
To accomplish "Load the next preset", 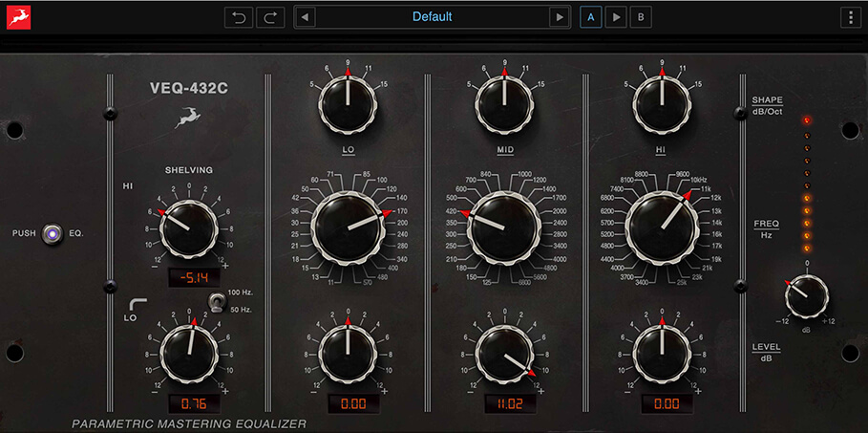I will [560, 16].
